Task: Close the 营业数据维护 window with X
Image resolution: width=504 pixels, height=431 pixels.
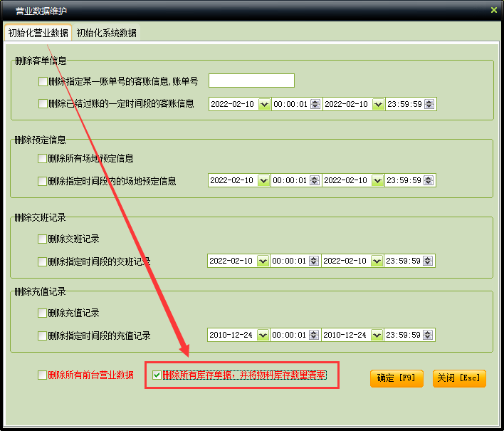Action: [494, 10]
